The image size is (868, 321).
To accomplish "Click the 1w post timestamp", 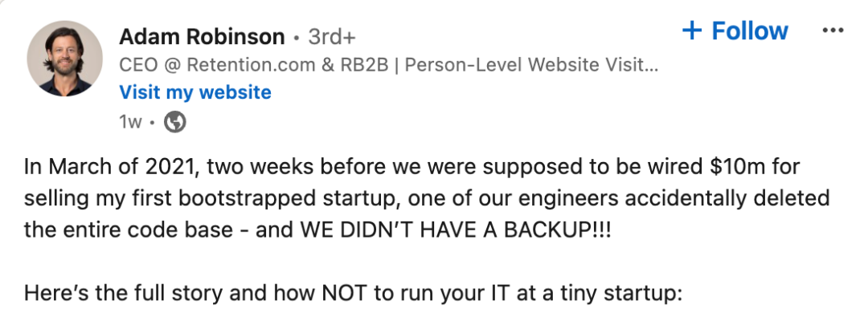I will pos(131,122).
